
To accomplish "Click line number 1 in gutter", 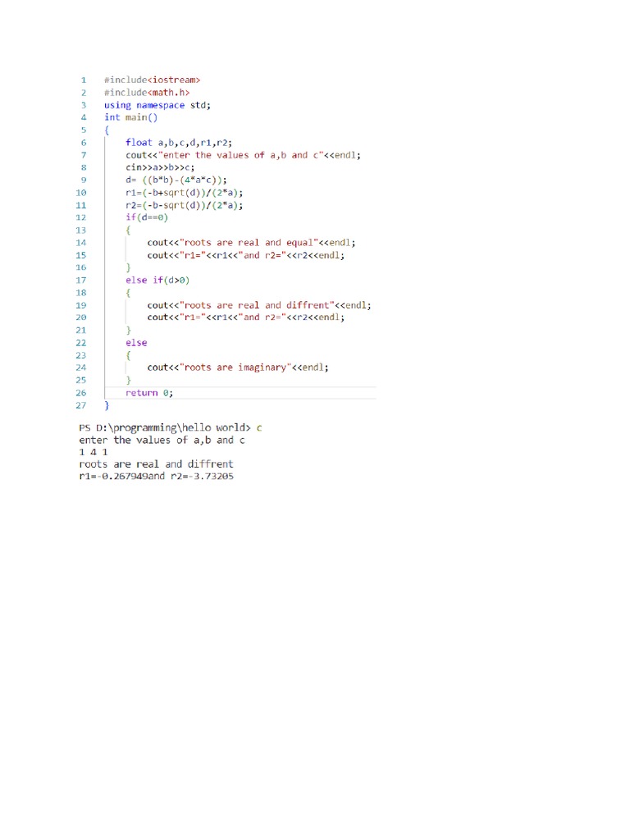I will click(84, 80).
